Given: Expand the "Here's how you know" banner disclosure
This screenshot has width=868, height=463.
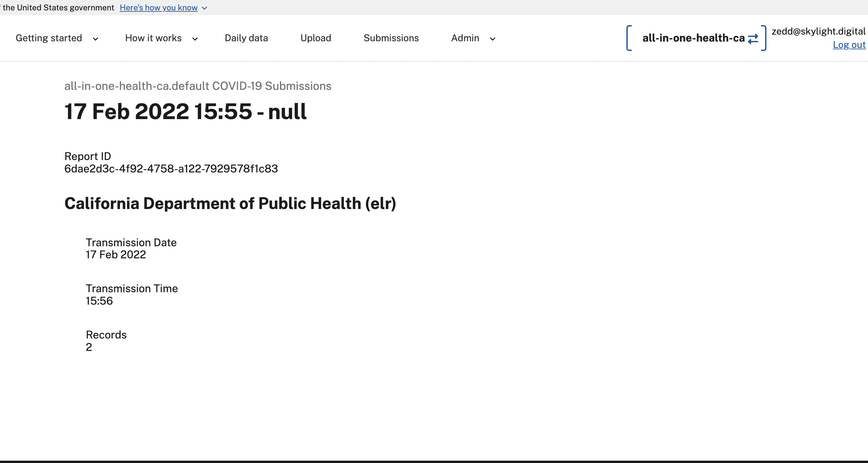Looking at the screenshot, I should coord(204,8).
